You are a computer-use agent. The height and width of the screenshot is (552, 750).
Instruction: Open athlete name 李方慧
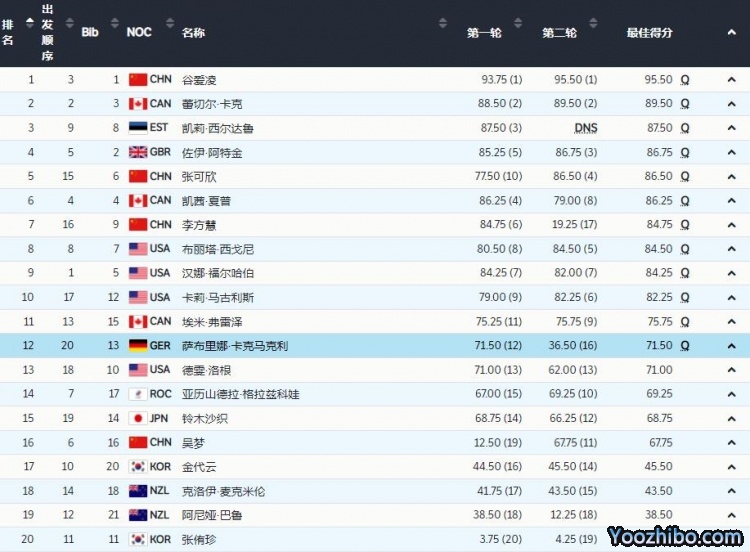click(202, 225)
